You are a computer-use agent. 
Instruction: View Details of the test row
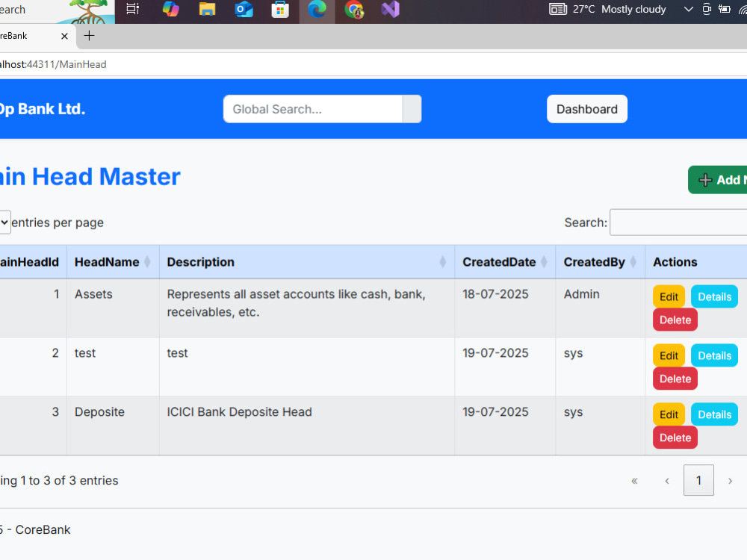coord(715,355)
